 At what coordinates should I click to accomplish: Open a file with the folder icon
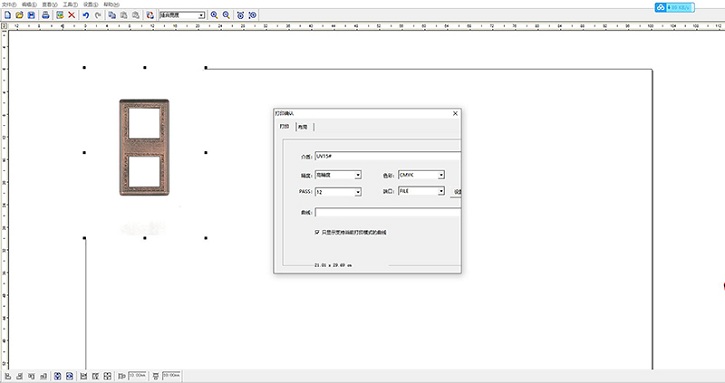19,15
